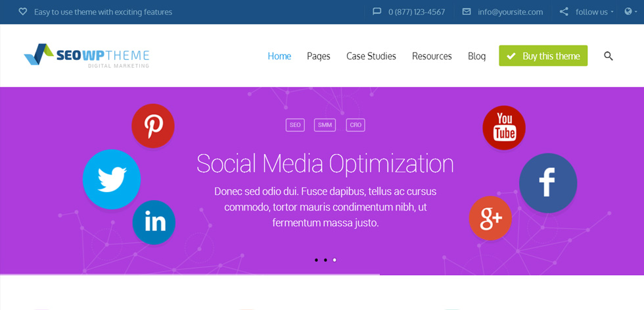Viewport: 644px width, 310px height.
Task: Click the YouTube circle icon
Action: tap(504, 128)
